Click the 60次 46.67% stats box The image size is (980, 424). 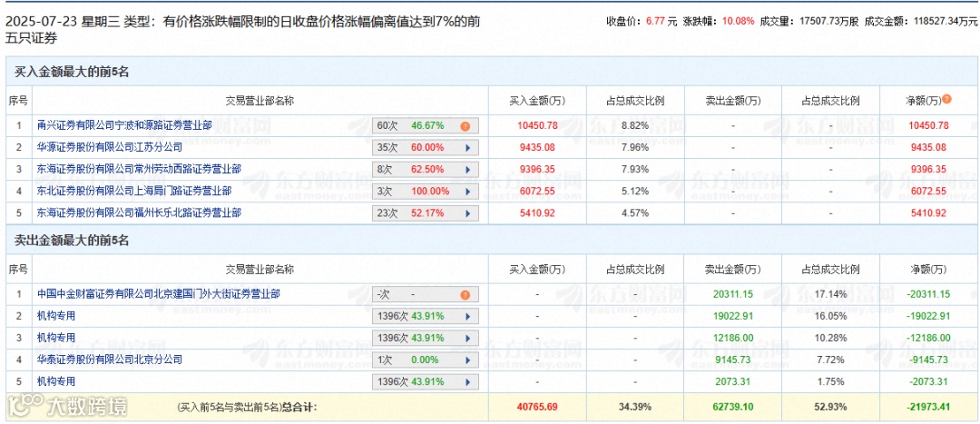tap(426, 125)
